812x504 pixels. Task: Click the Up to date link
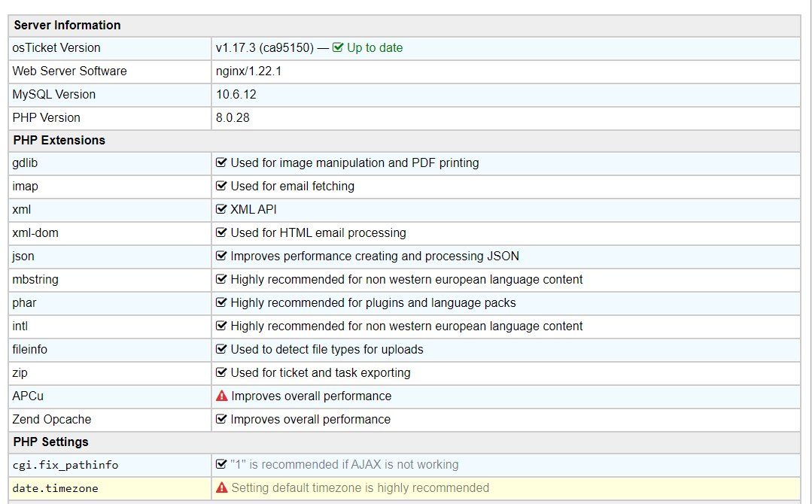tap(375, 47)
